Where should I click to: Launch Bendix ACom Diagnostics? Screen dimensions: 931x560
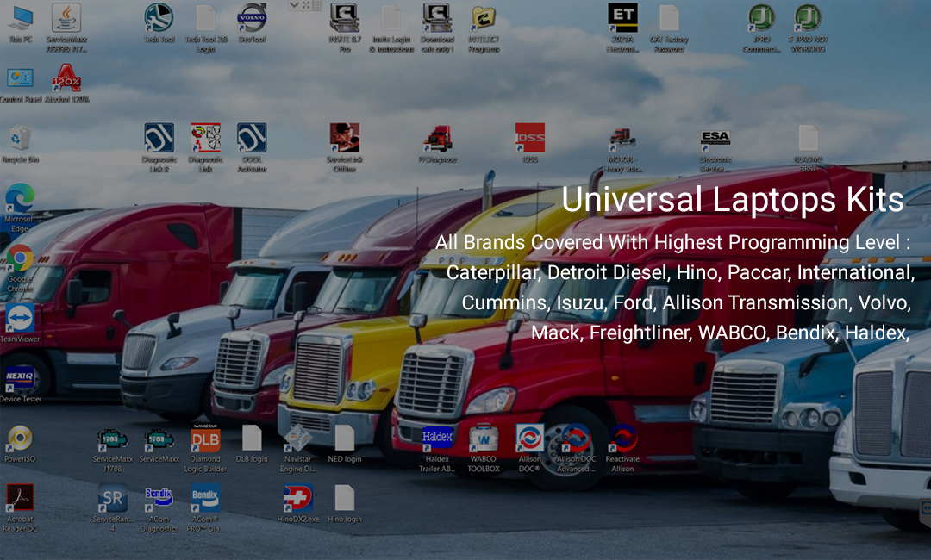point(159,509)
